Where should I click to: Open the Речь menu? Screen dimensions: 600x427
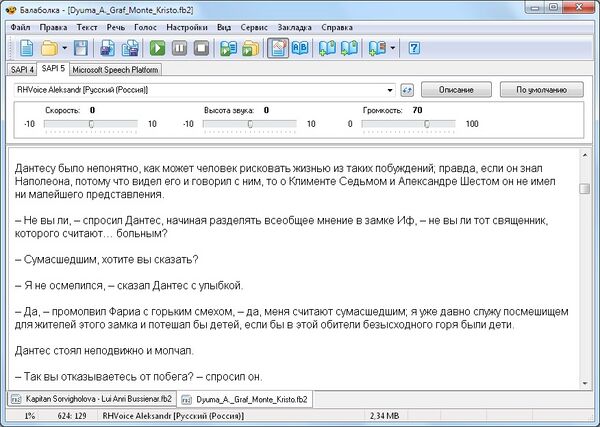tap(116, 28)
